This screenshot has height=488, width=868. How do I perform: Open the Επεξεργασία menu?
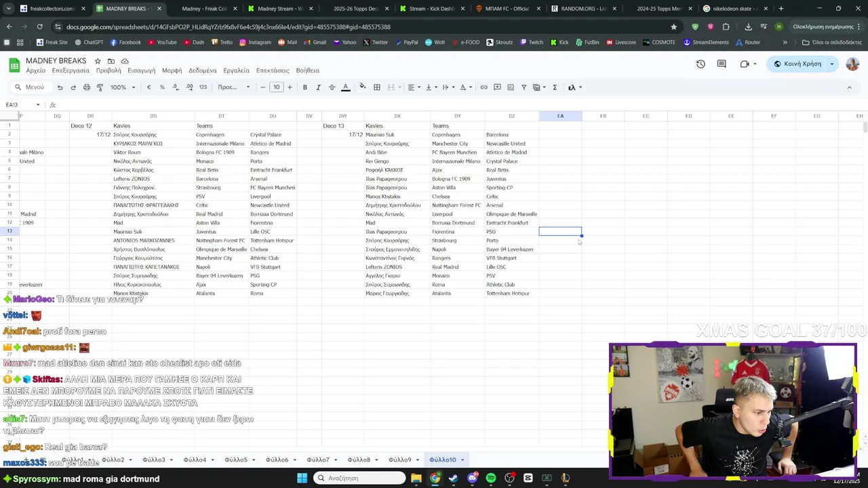71,70
